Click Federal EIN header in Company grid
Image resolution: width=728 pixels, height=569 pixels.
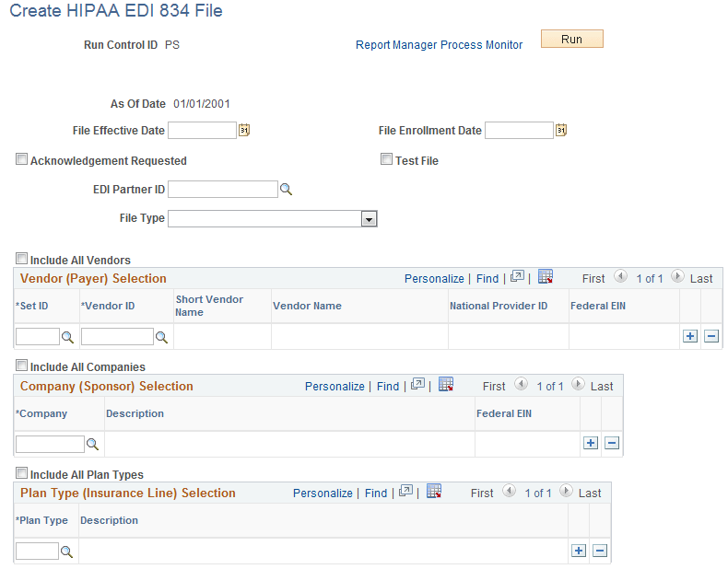[x=504, y=413]
